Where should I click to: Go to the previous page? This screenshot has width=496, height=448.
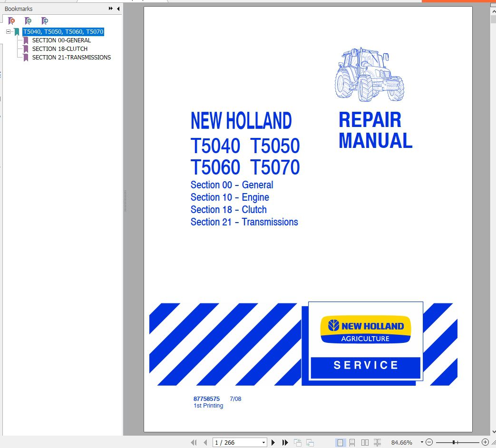205,442
